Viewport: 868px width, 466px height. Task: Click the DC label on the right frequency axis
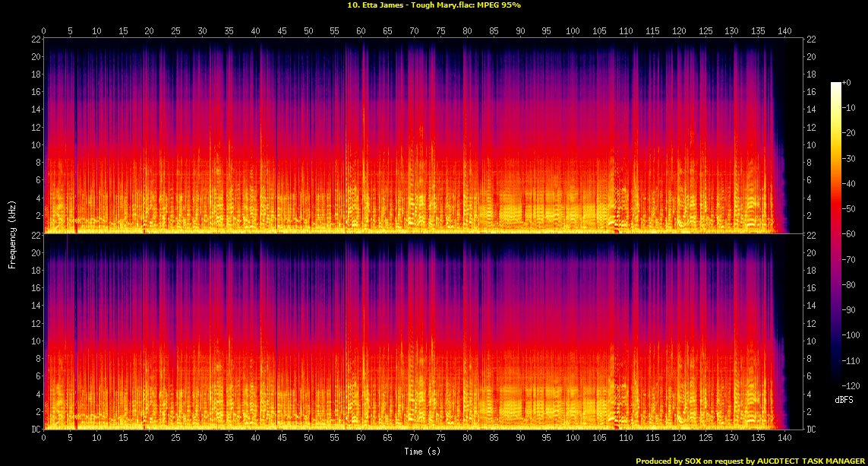(x=812, y=430)
